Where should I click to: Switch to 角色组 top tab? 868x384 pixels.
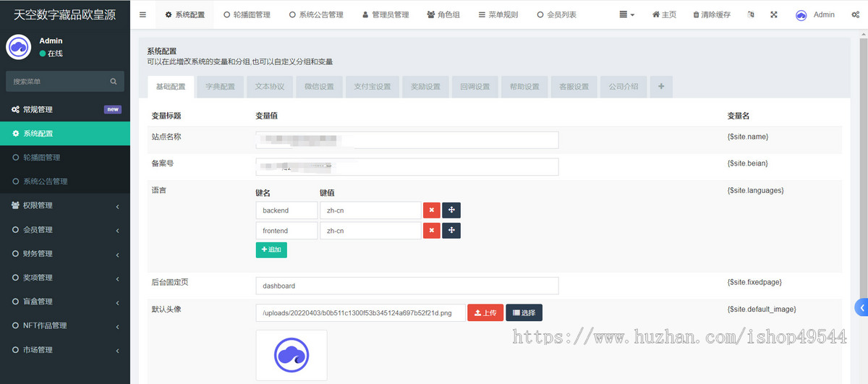(x=443, y=14)
